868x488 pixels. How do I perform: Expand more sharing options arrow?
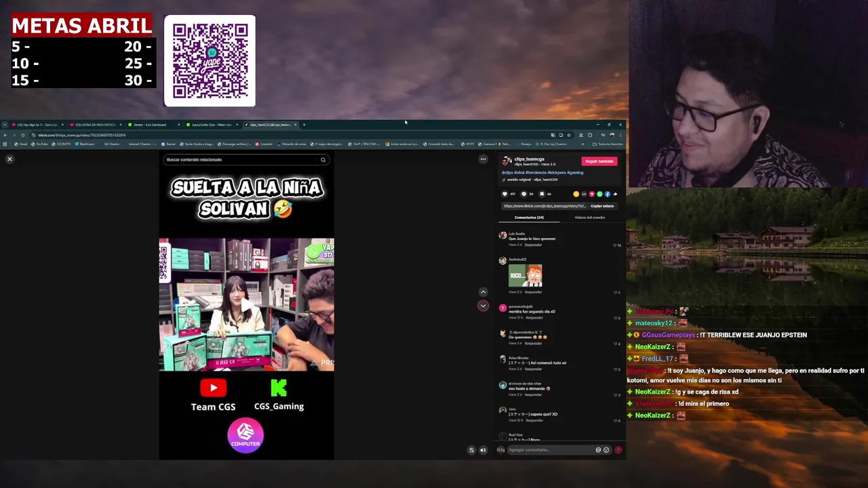click(x=615, y=194)
